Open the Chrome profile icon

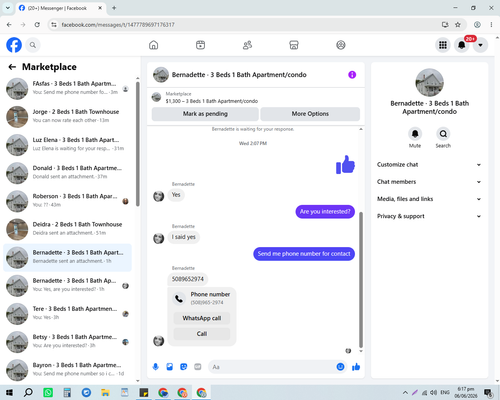(x=477, y=25)
